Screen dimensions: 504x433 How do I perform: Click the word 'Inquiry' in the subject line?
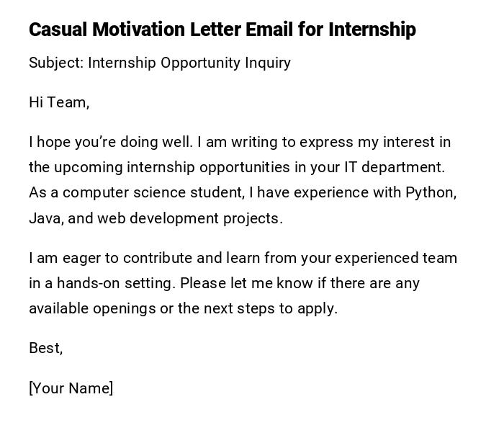(266, 63)
